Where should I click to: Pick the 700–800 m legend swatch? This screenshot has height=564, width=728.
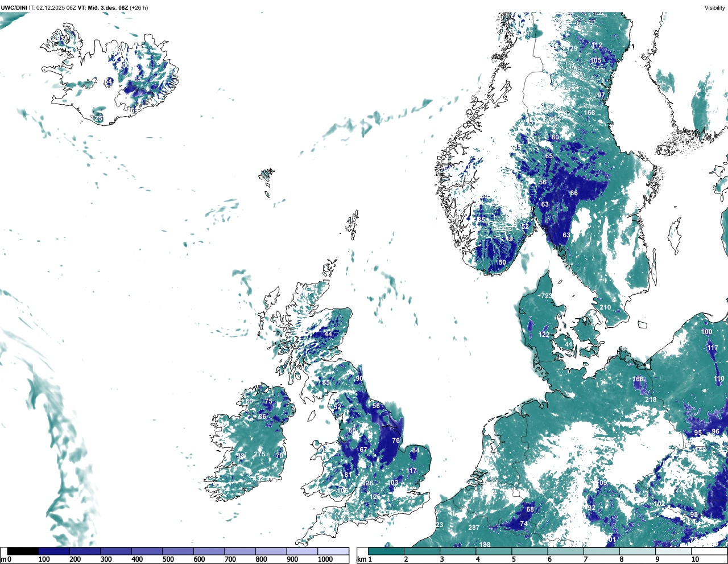240,551
